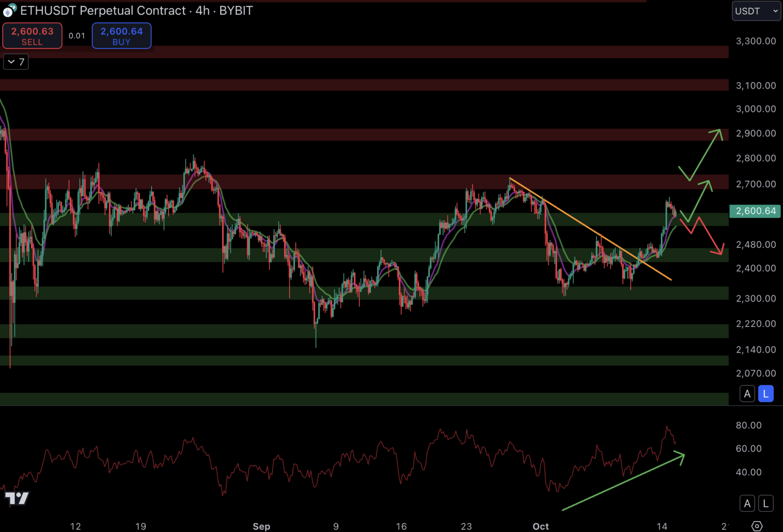Image resolution: width=783 pixels, height=532 pixels.
Task: Toggle log scale L on RSI pane
Action: [765, 503]
